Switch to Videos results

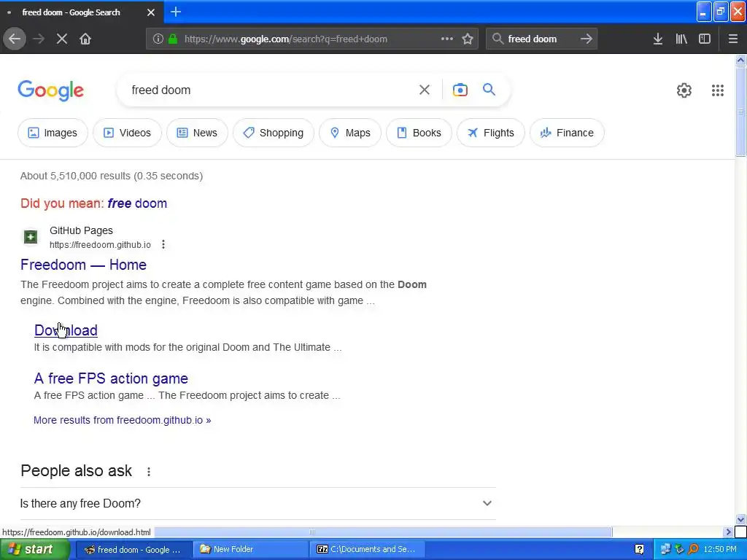click(127, 133)
